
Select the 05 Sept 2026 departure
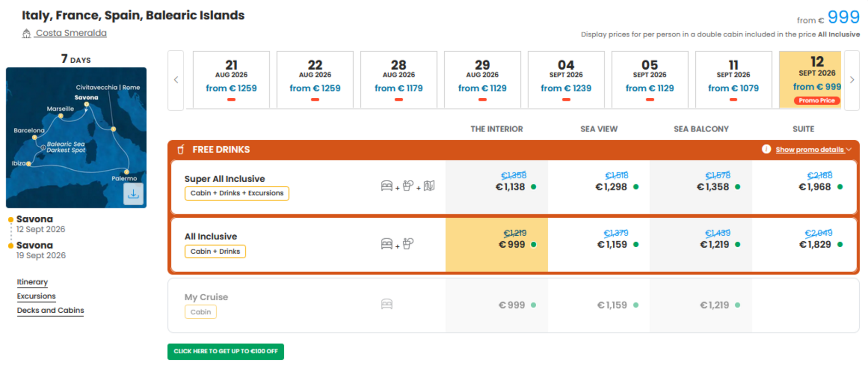[650, 80]
